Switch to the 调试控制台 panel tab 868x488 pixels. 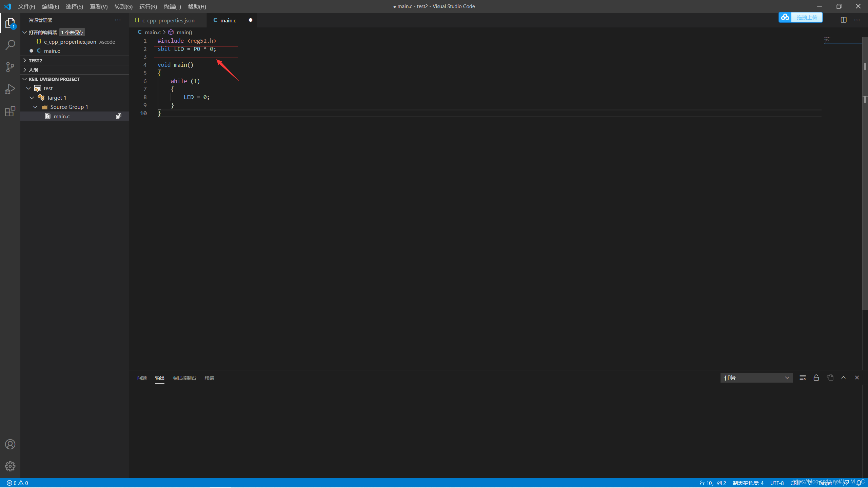[184, 378]
